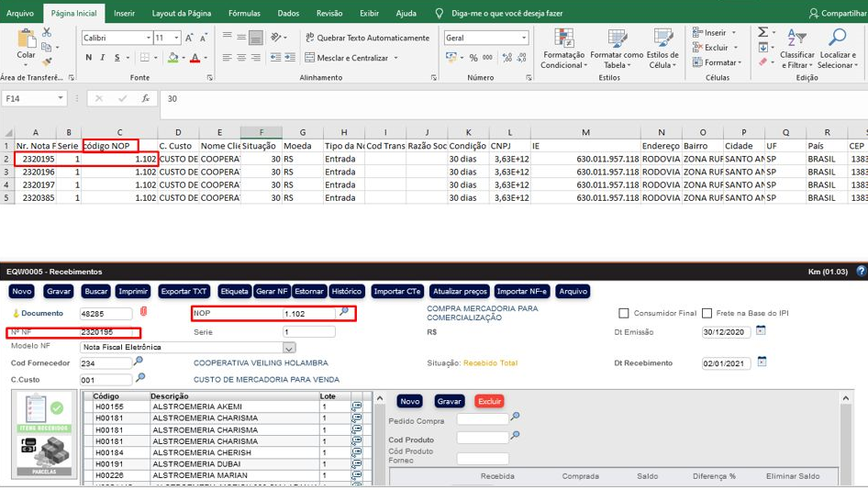Click the Cod Fornecedor lookup magnifier
The height and width of the screenshot is (490, 868).
point(139,362)
